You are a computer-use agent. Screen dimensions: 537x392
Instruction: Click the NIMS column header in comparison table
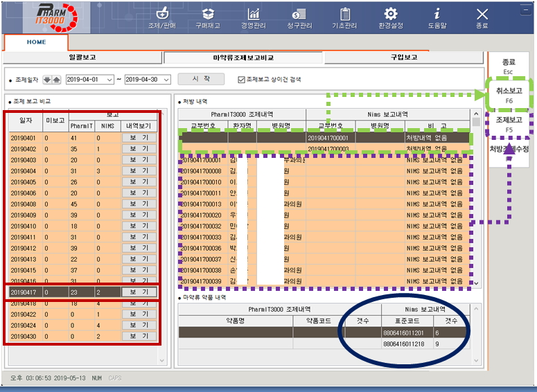(x=107, y=126)
